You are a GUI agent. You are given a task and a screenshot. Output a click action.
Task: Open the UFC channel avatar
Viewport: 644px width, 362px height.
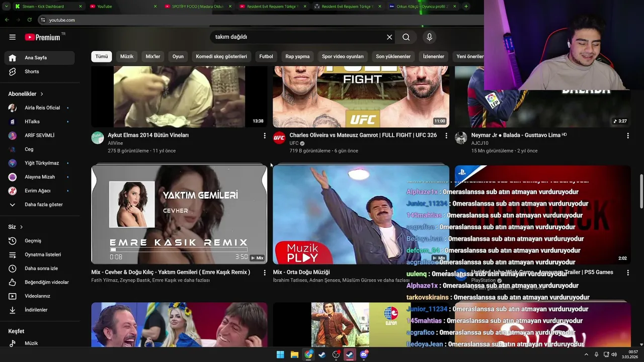coord(279,138)
